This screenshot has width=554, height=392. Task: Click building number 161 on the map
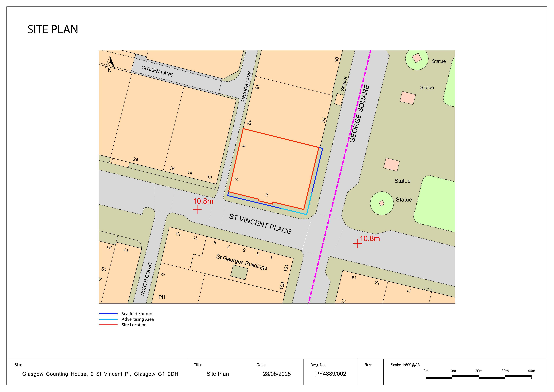tap(286, 268)
